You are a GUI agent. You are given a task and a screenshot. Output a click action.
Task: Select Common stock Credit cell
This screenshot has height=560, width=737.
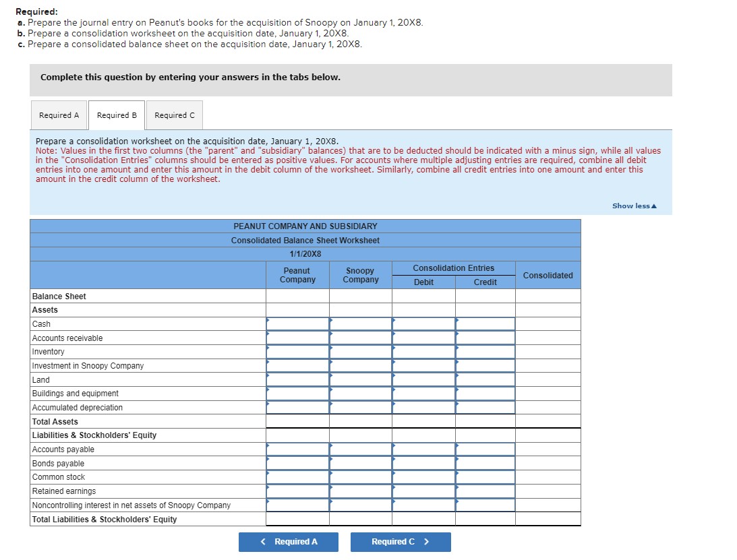(x=485, y=477)
